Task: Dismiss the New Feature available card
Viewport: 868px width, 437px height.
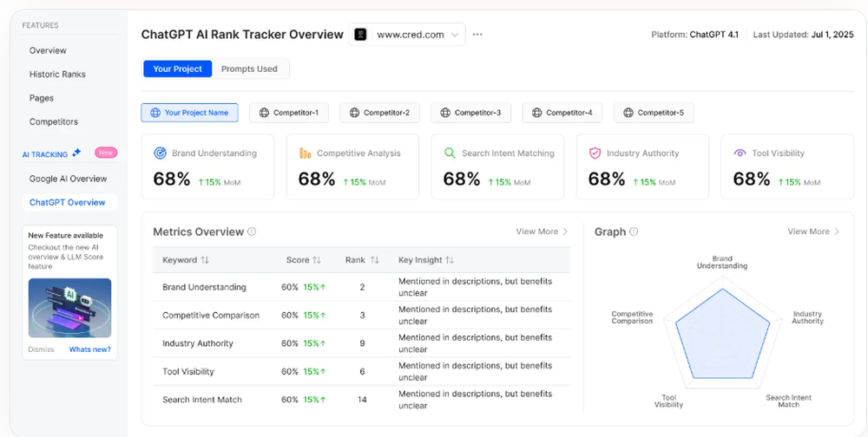Action: [x=41, y=349]
